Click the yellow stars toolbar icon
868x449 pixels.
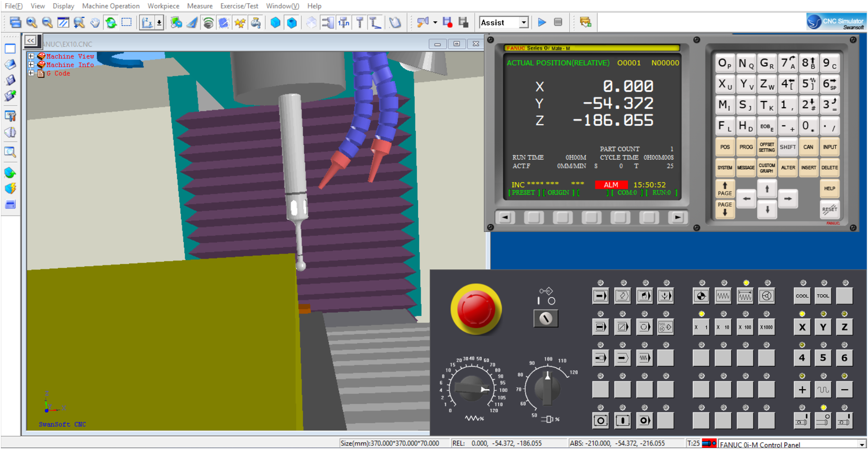pyautogui.click(x=240, y=22)
